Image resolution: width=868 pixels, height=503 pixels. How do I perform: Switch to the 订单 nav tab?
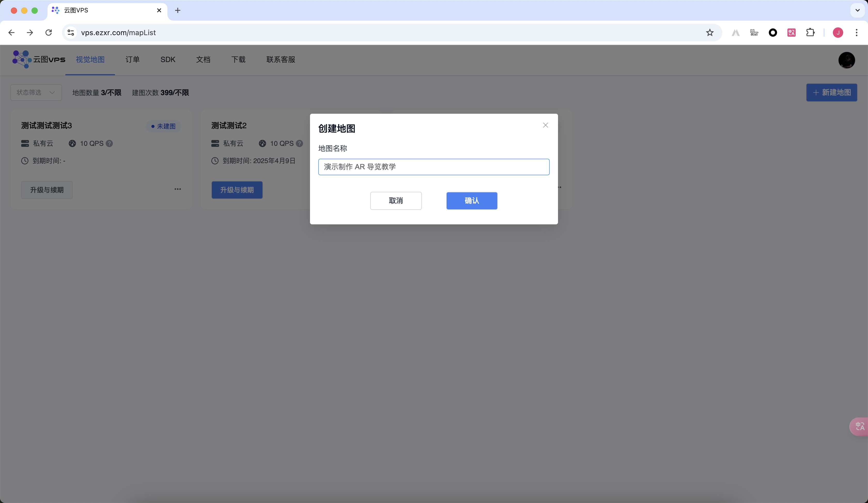[132, 60]
